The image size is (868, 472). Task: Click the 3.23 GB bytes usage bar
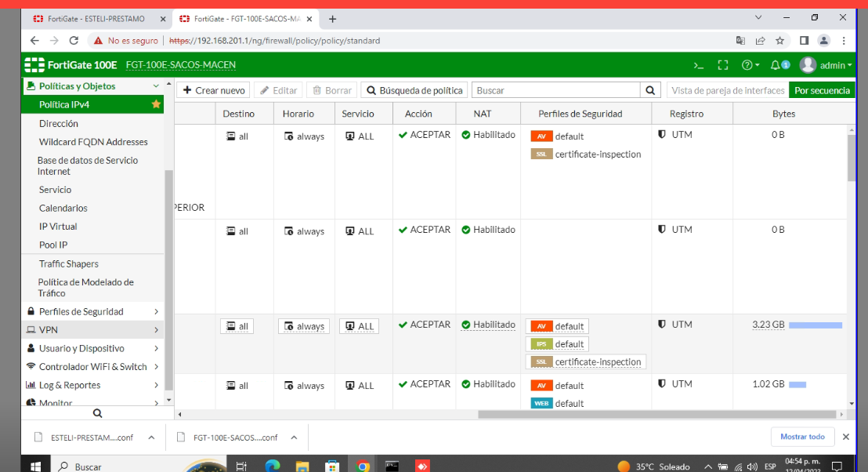[x=815, y=325]
